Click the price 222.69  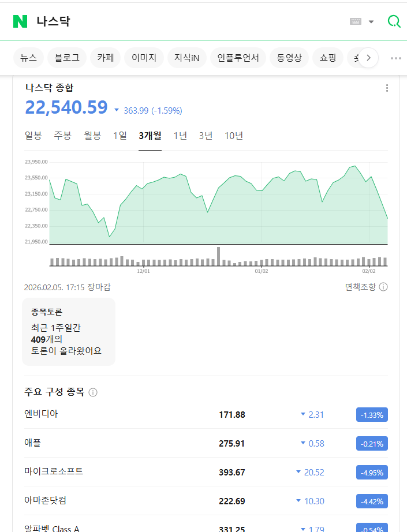coord(232,501)
